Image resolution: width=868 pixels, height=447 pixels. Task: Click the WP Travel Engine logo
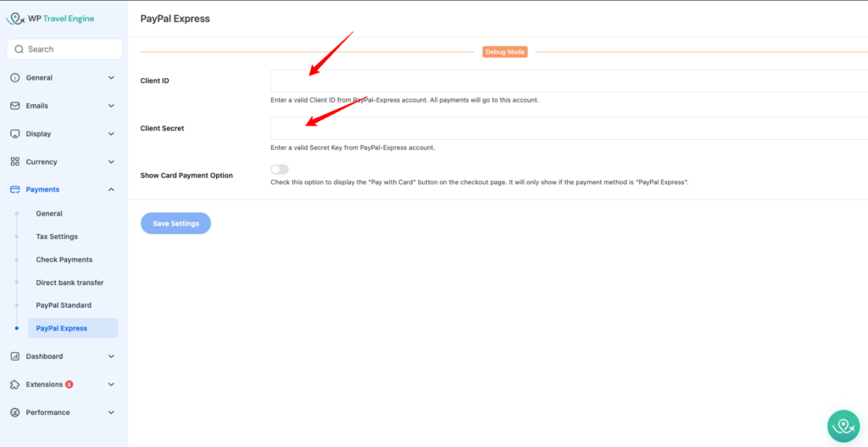point(50,19)
